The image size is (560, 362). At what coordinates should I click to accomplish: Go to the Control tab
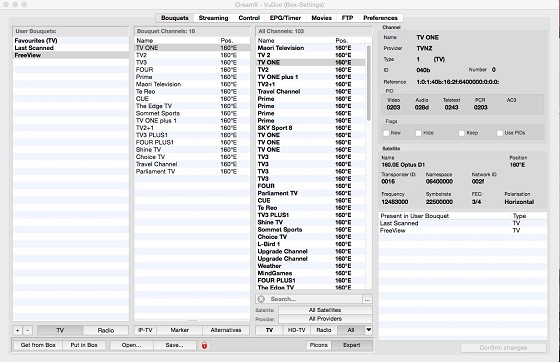coord(249,18)
